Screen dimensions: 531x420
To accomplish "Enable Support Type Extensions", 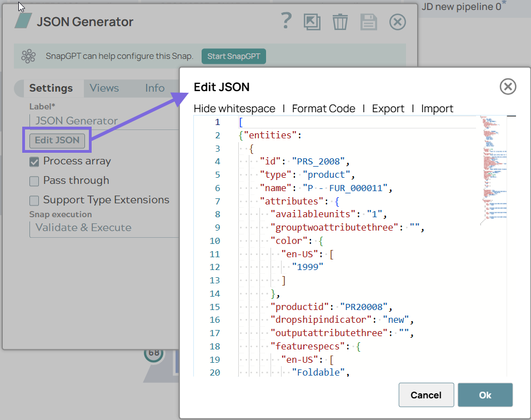I will (34, 199).
